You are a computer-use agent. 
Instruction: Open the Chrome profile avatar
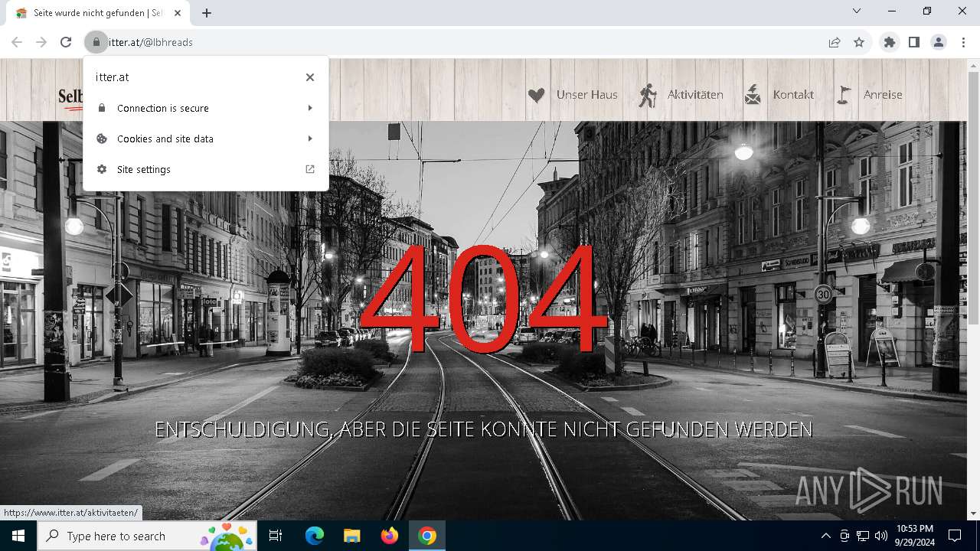coord(939,42)
